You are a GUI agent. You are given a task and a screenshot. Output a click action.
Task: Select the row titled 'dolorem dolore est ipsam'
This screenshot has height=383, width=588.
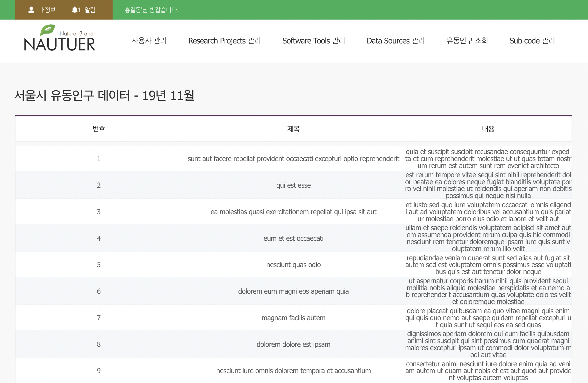point(293,344)
